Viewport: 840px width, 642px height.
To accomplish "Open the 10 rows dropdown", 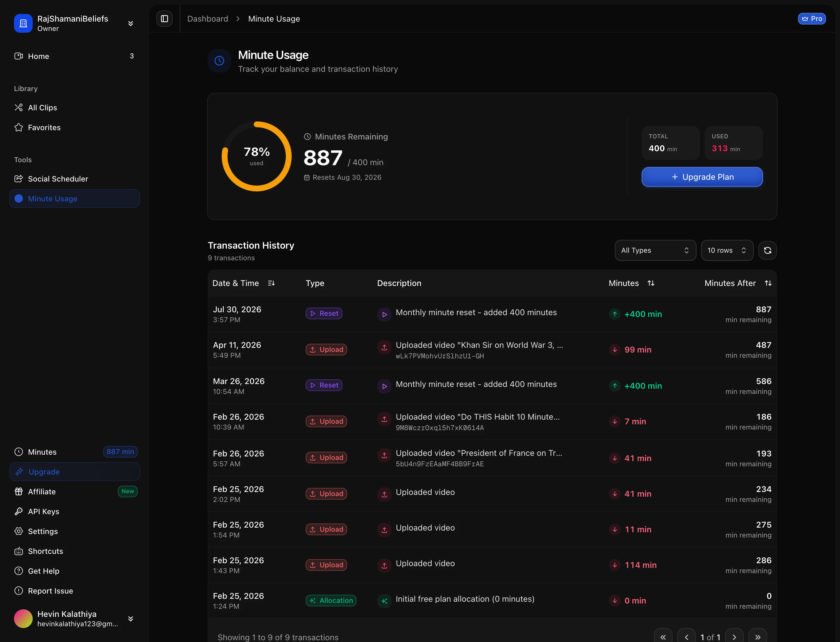I will 727,250.
